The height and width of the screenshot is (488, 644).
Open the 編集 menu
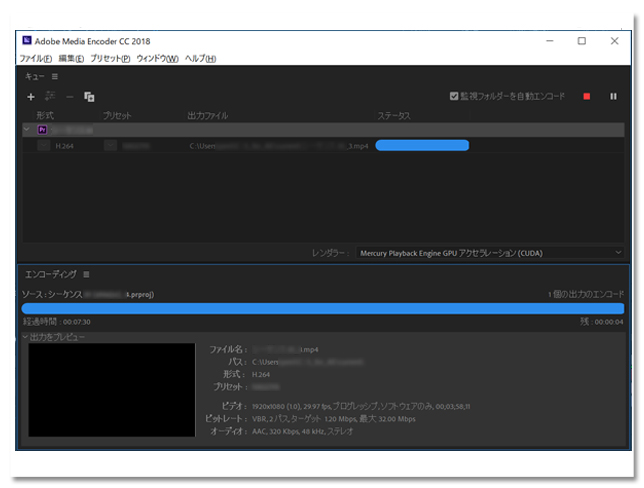[x=71, y=58]
